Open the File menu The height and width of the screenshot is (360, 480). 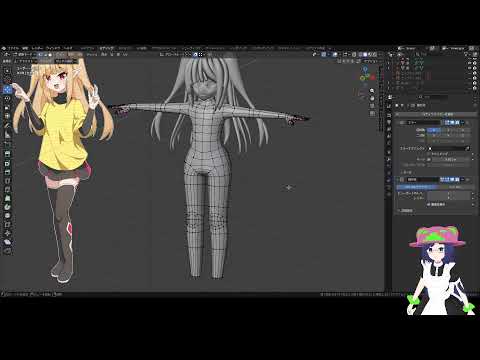(x=13, y=48)
